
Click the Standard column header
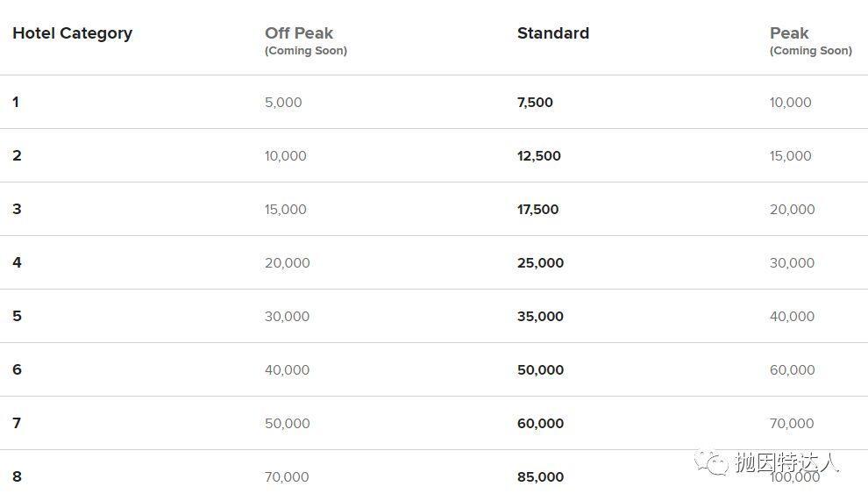pyautogui.click(x=552, y=33)
